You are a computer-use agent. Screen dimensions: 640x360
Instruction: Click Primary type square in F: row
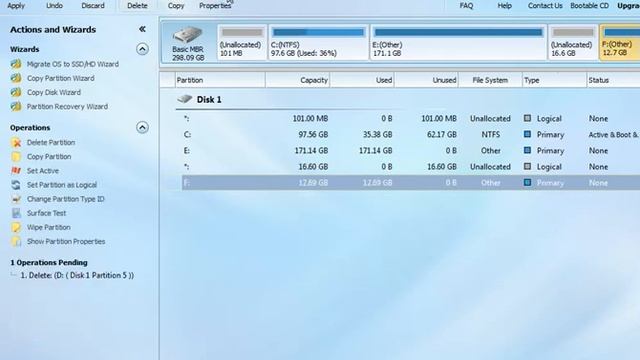click(527, 182)
